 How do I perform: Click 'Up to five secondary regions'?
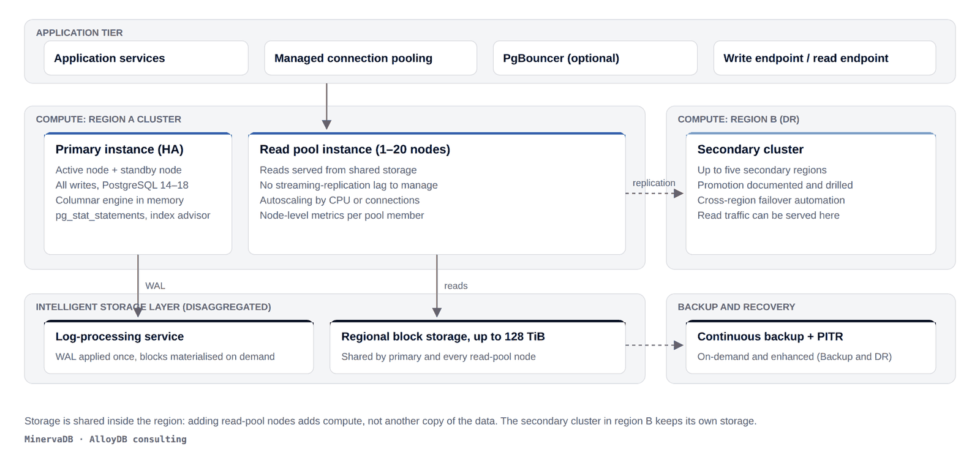pos(762,170)
